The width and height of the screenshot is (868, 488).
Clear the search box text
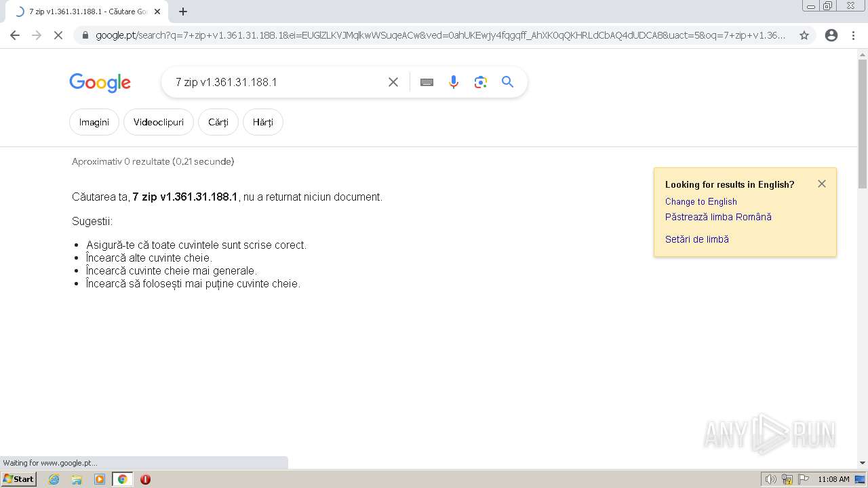(393, 82)
